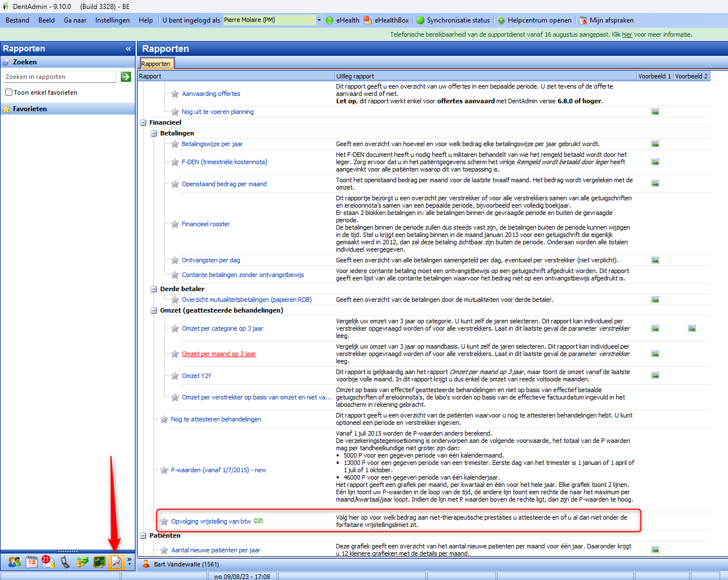
Task: Favorite star for Omzet per categorie op 3 jaar
Action: [x=175, y=328]
